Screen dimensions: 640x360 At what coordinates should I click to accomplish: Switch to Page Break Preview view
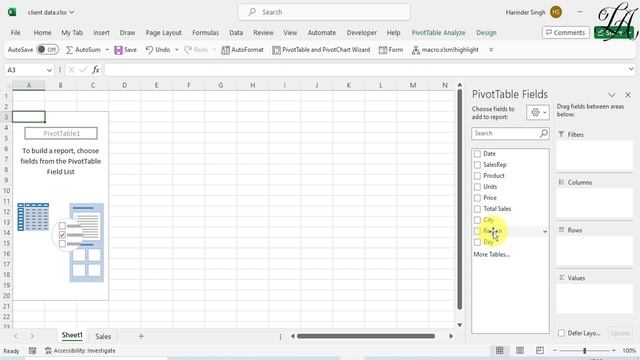(x=540, y=350)
